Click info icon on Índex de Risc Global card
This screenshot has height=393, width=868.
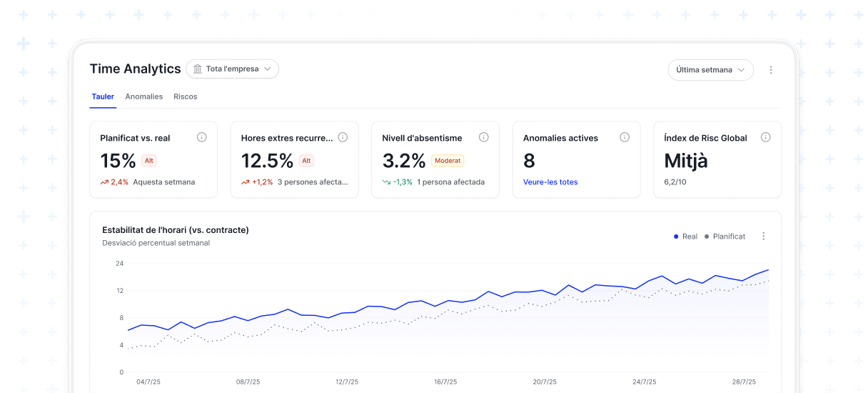(766, 137)
